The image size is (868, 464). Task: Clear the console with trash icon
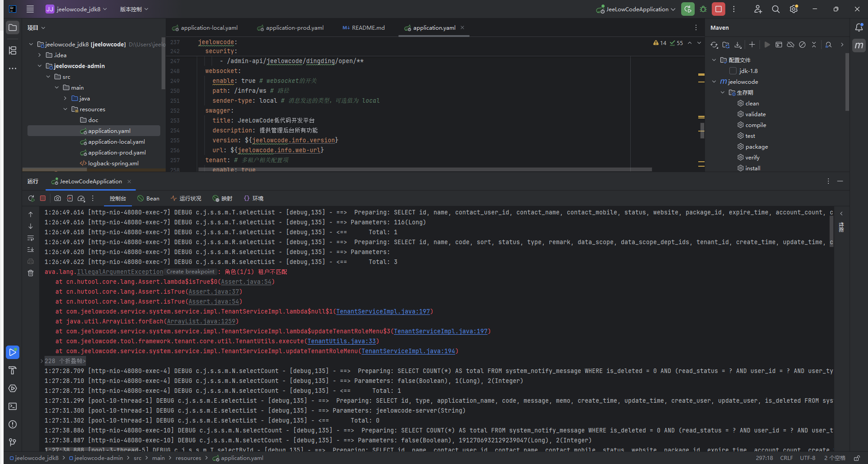click(31, 273)
